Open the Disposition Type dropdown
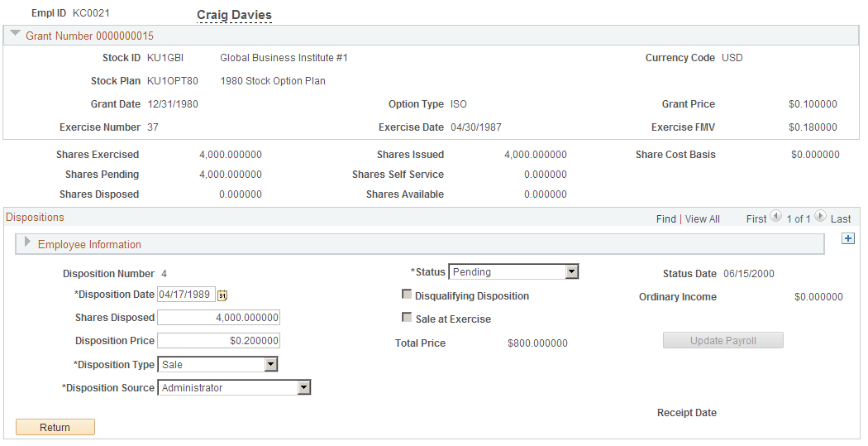 pos(217,365)
